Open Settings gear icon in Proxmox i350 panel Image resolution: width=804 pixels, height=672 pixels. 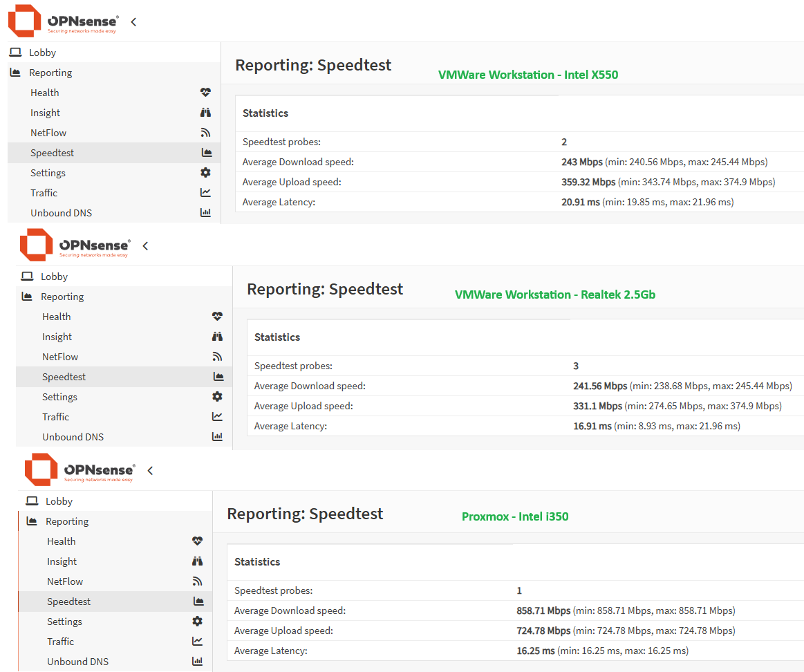point(198,622)
